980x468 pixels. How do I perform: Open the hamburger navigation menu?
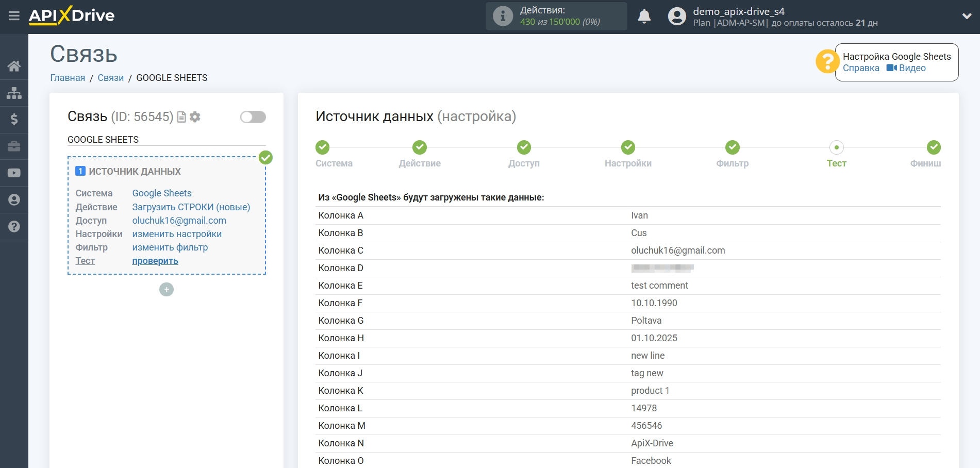[x=14, y=15]
